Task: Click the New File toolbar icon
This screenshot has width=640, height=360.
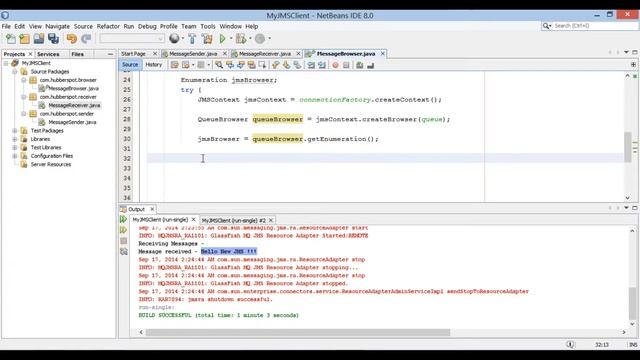Action: [11, 39]
